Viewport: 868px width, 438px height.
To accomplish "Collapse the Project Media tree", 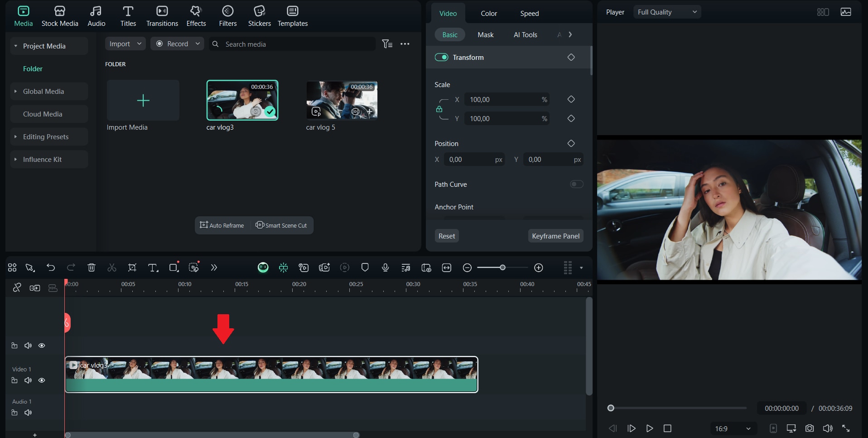I will coord(16,46).
